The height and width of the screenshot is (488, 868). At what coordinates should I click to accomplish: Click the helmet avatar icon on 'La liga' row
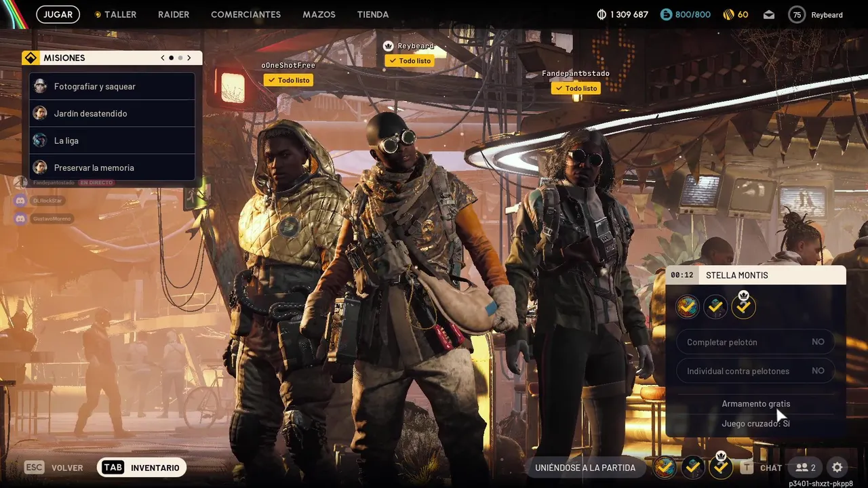pos(40,140)
